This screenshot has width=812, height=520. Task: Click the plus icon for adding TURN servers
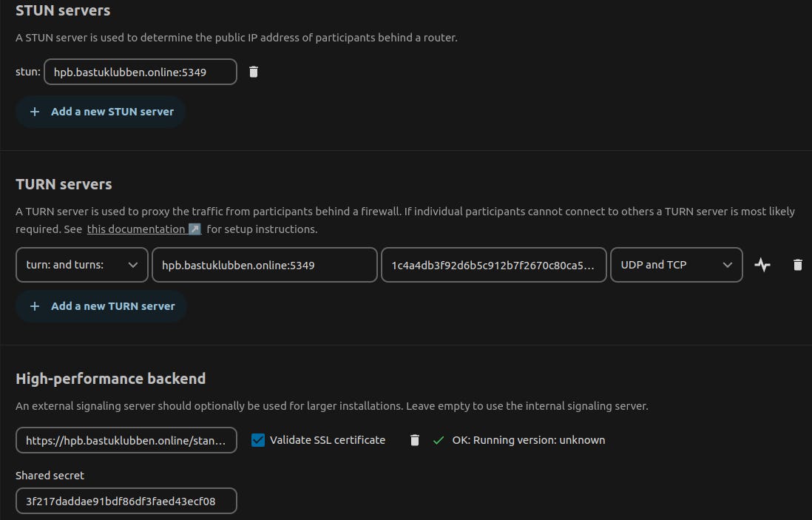pos(34,305)
